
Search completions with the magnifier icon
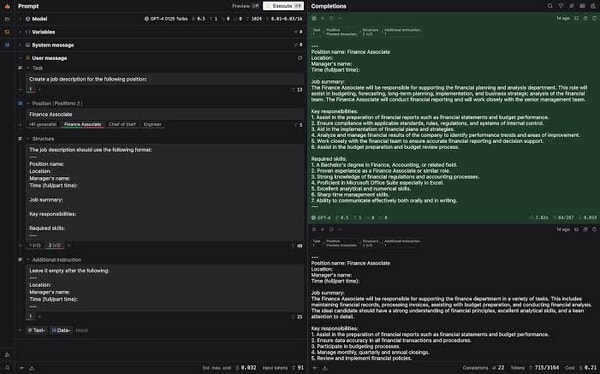pyautogui.click(x=550, y=6)
